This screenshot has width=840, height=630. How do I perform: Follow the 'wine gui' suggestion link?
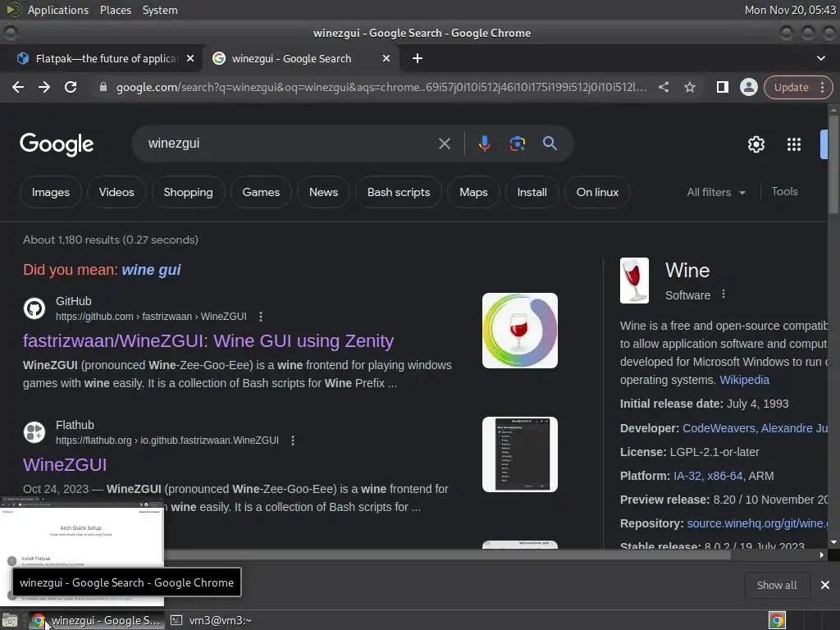151,269
